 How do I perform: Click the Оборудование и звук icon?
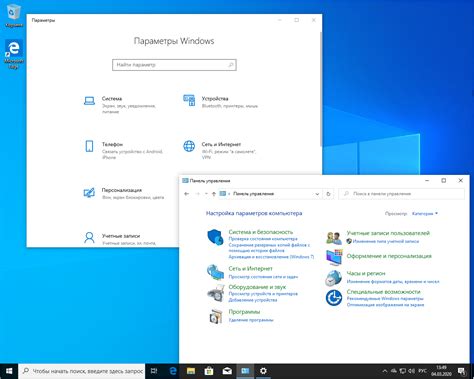216,293
